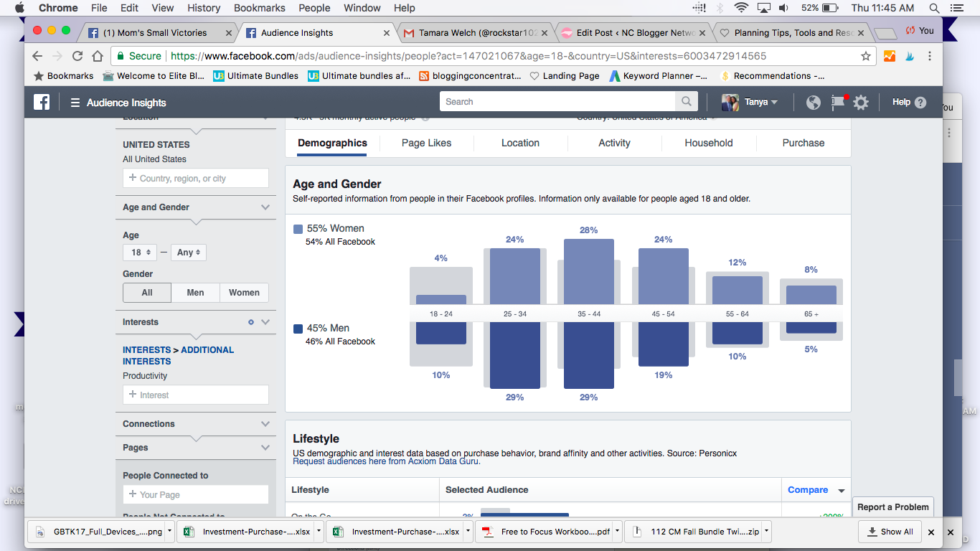Click the INTERESTS breadcrumb link
This screenshot has height=551, width=980.
click(x=146, y=350)
